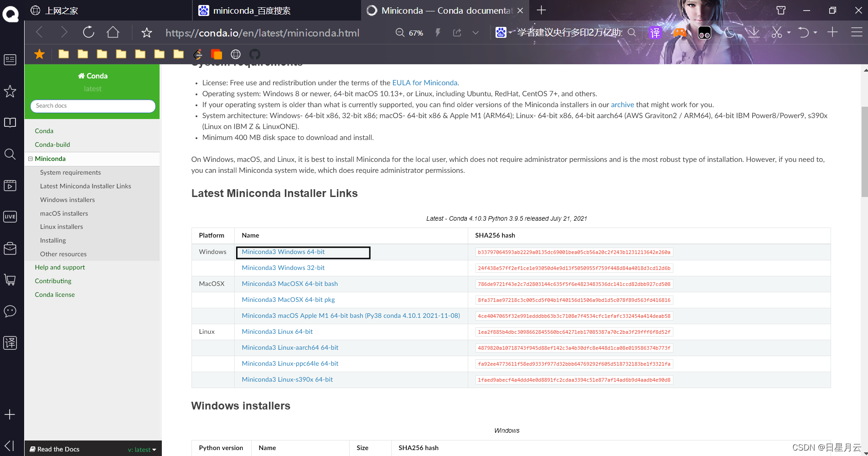The image size is (868, 456).
Task: Click the magnifier in the toolbar search box
Action: [x=632, y=33]
